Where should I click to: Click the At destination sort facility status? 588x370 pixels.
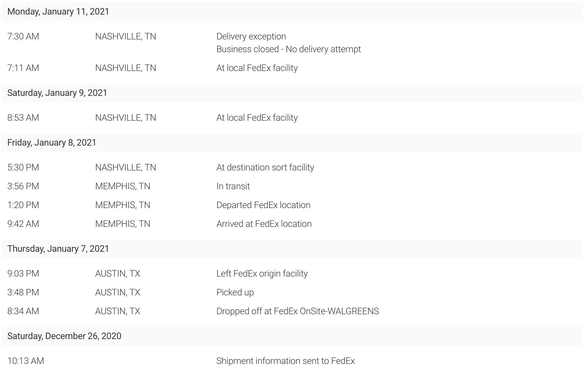pyautogui.click(x=265, y=167)
